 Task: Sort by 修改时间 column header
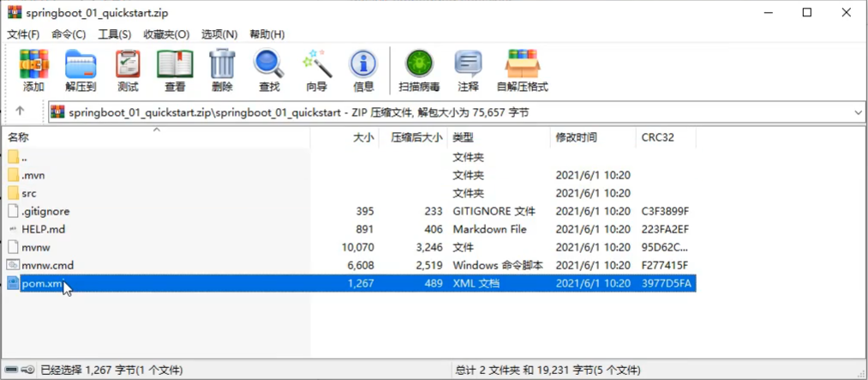click(576, 137)
